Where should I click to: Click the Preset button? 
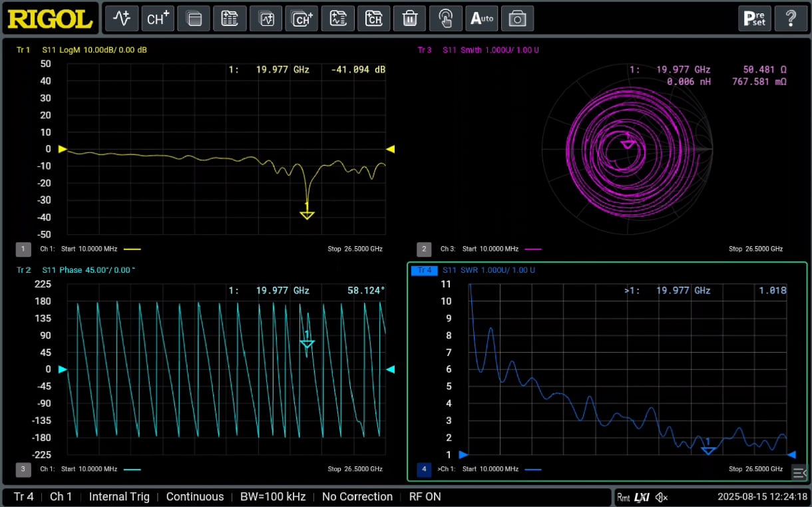point(755,19)
